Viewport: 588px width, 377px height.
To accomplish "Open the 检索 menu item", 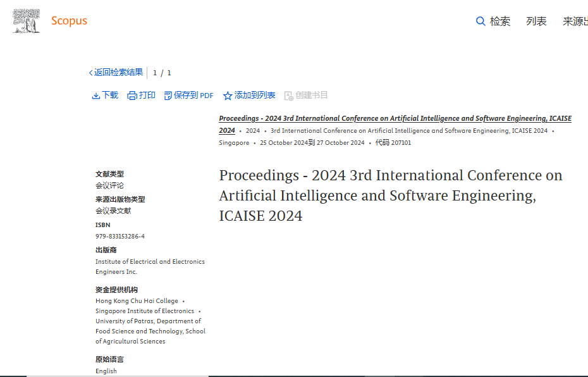I will (500, 21).
